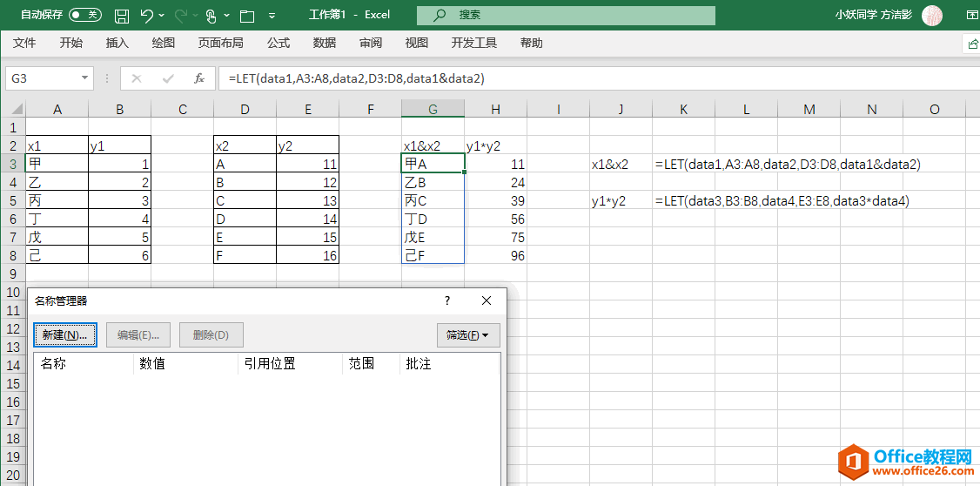Switch to the 公式 tab
This screenshot has height=486, width=980.
click(x=279, y=43)
